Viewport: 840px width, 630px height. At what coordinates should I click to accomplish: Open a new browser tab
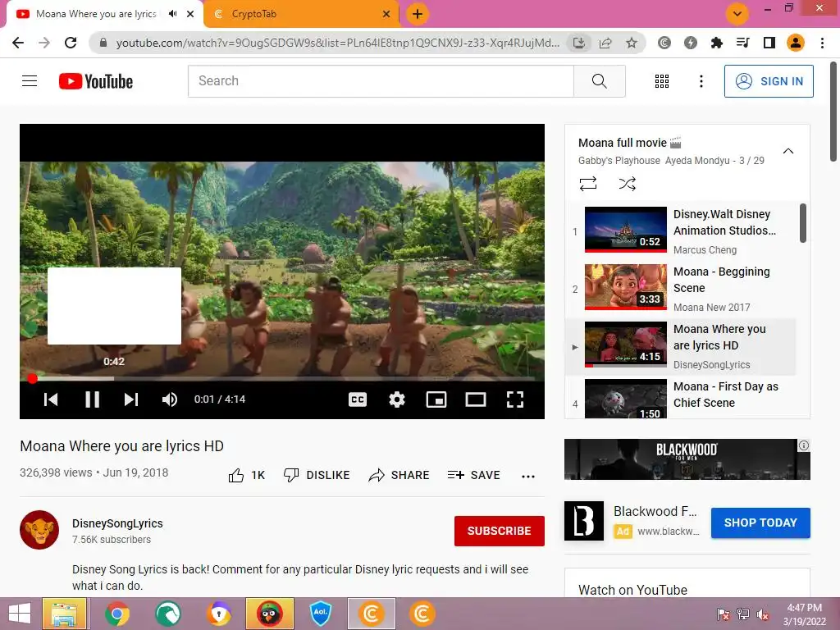[x=418, y=14]
